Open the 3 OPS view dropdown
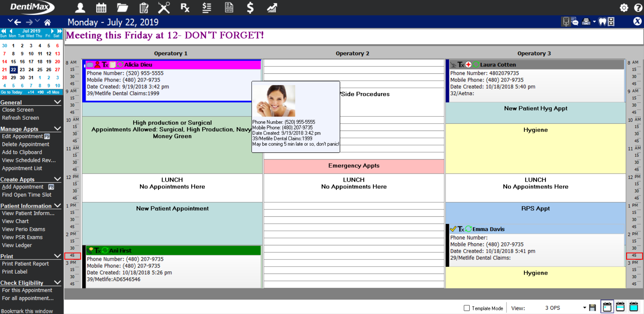Viewport: 644px width, 314px height. pos(584,308)
